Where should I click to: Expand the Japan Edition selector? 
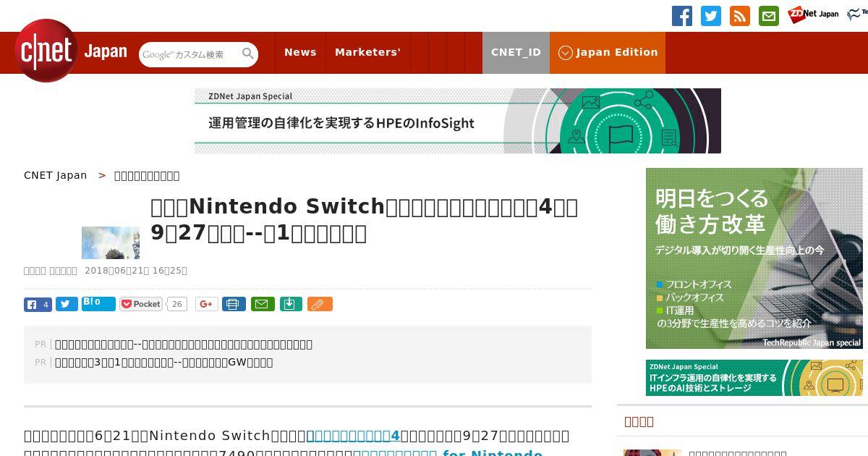[608, 52]
